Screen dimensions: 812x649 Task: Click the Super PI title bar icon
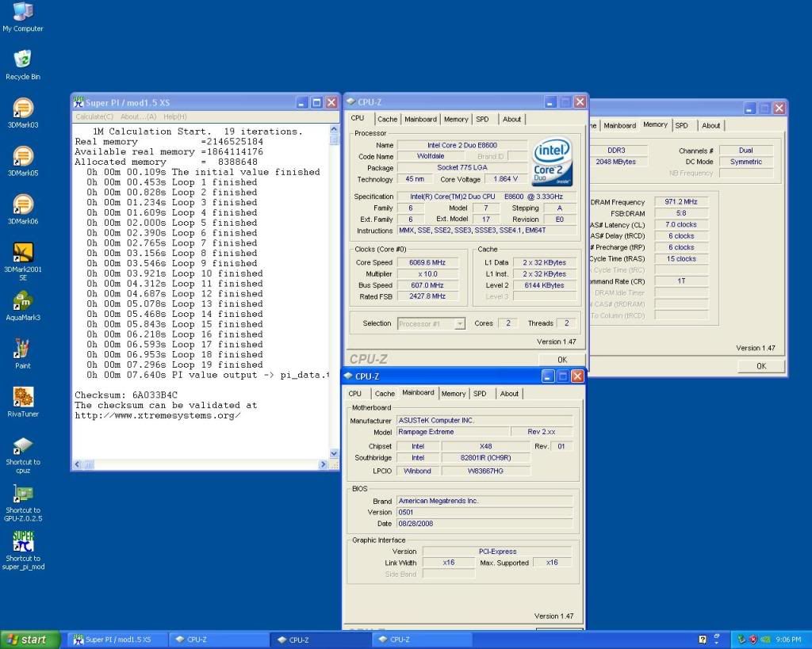point(79,102)
